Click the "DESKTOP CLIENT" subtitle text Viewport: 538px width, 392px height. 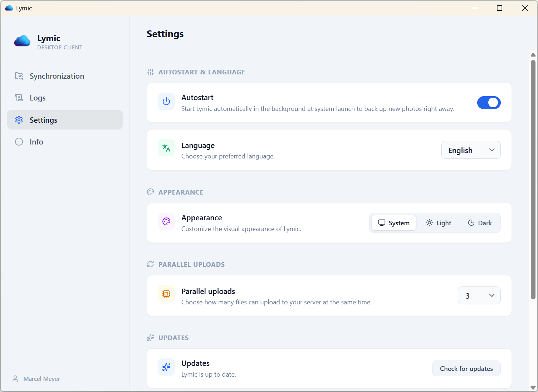60,48
